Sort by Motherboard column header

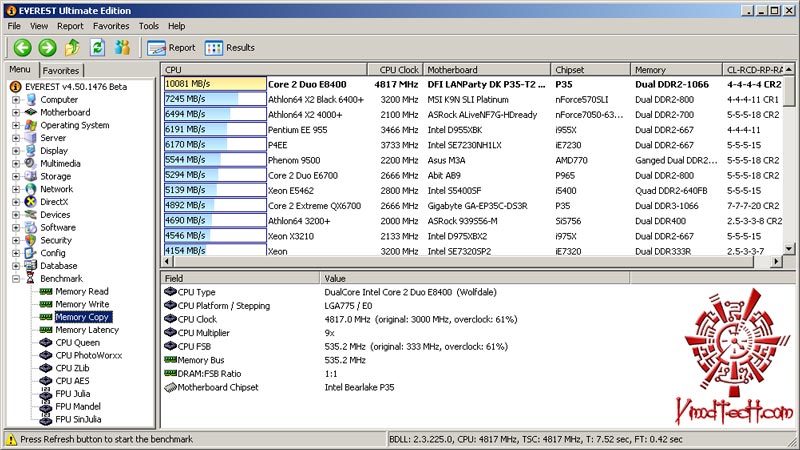point(487,70)
